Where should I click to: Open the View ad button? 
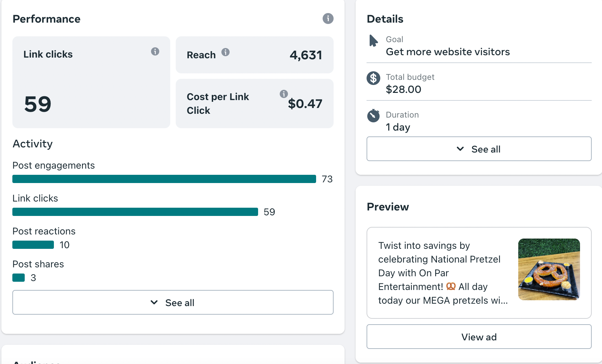tap(479, 337)
